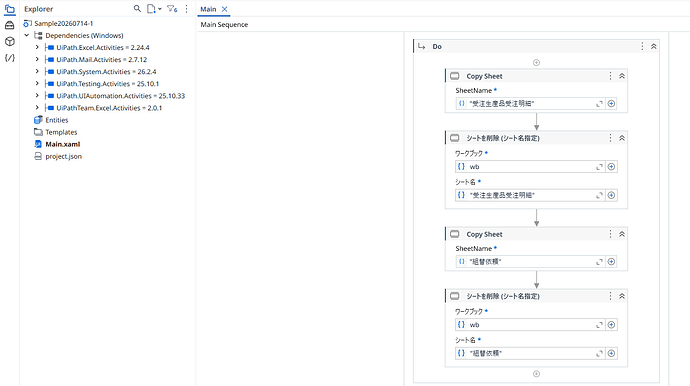Add activity at bottom of Do sequence
Viewport: 690px width, 386px height.
click(x=536, y=374)
